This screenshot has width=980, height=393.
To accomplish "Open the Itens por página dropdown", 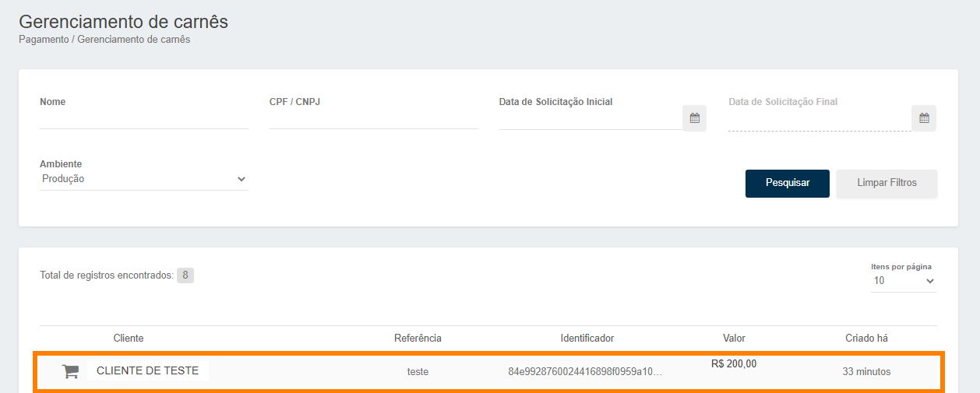I will [x=903, y=281].
